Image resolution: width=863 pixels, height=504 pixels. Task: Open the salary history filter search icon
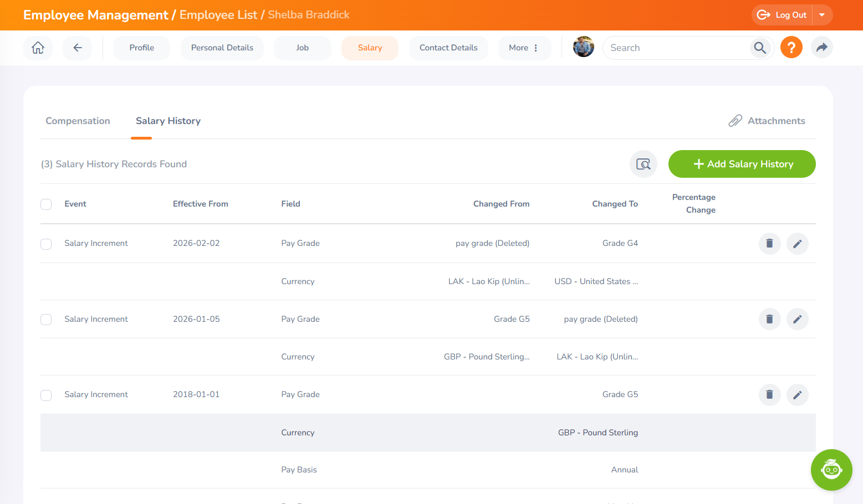click(x=643, y=164)
